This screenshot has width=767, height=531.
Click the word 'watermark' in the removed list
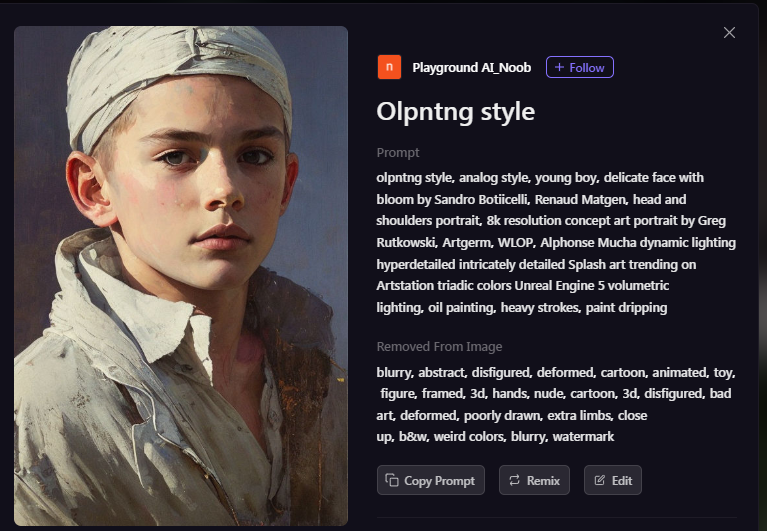coord(583,436)
